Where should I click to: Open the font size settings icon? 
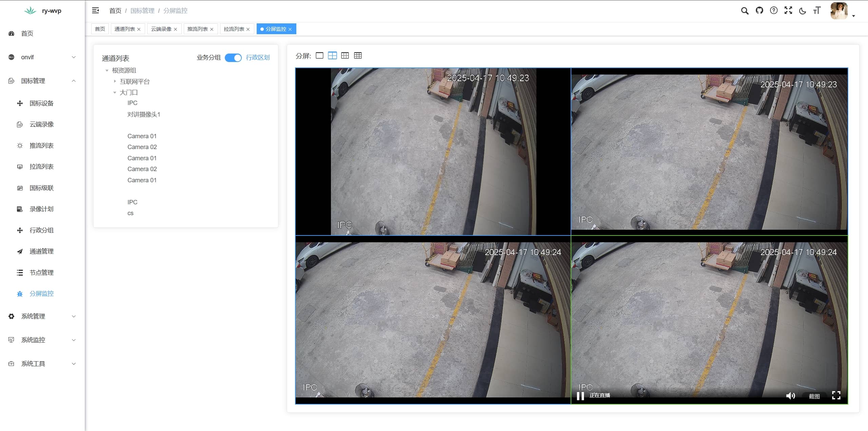(817, 11)
